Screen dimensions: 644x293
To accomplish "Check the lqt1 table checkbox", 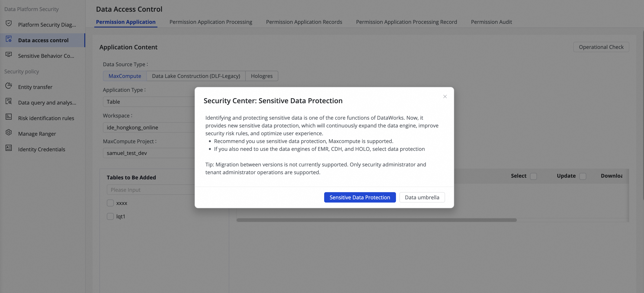I will click(110, 216).
